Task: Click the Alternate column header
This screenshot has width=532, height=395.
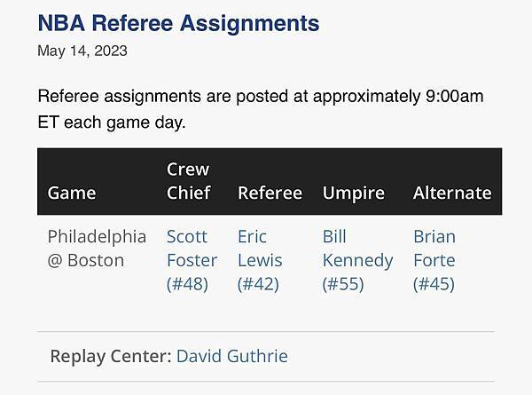Action: [452, 193]
